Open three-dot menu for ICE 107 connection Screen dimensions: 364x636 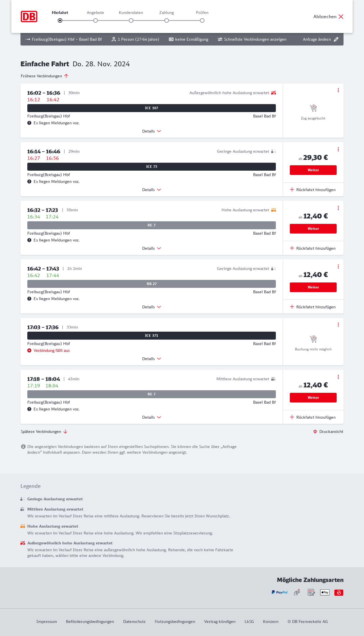pyautogui.click(x=338, y=90)
